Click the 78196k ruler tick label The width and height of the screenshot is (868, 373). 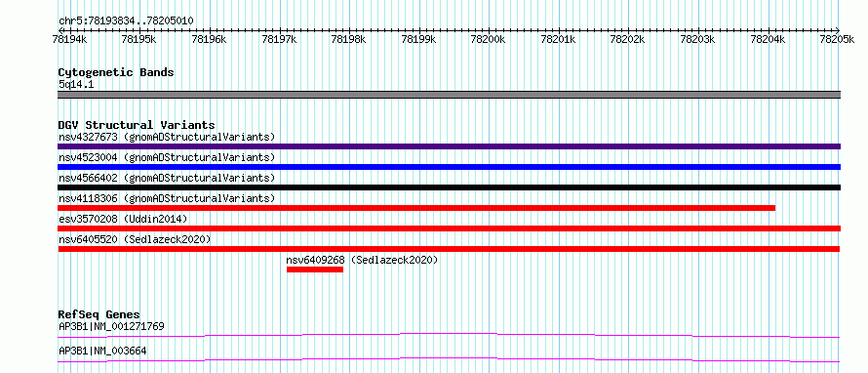209,39
